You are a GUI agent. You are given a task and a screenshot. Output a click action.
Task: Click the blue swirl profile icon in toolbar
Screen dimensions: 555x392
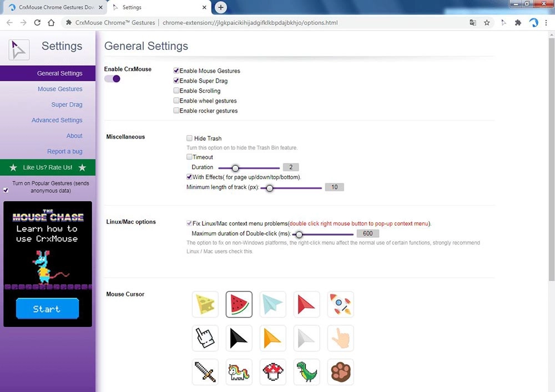point(533,23)
